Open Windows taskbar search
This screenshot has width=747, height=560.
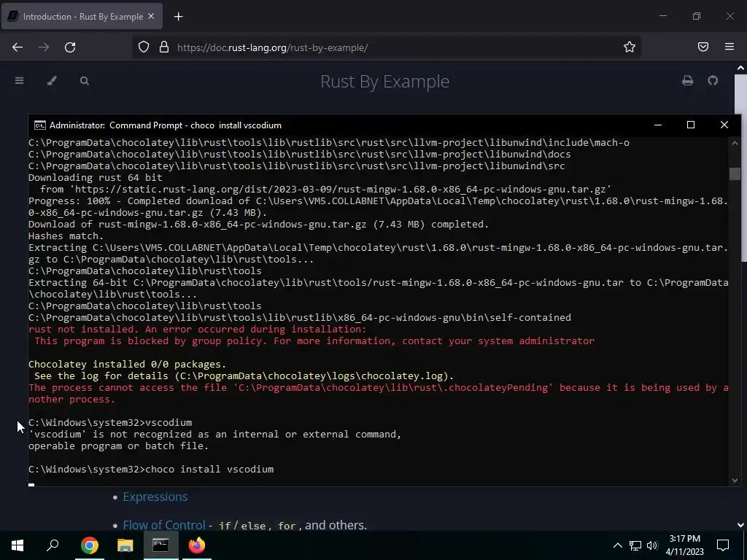click(x=53, y=545)
